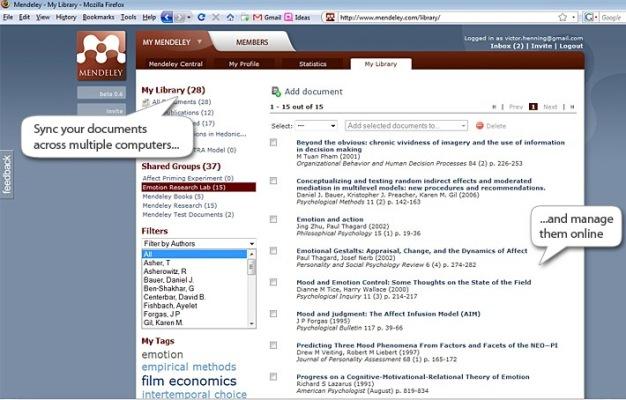Viewport: 626px width, 400px height.
Task: Tick checkbox for Predicting Three Mood Phenomena
Action: [273, 345]
